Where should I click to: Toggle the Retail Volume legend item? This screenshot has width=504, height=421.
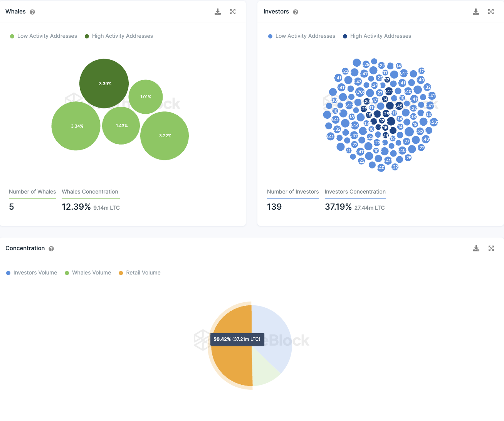click(139, 273)
